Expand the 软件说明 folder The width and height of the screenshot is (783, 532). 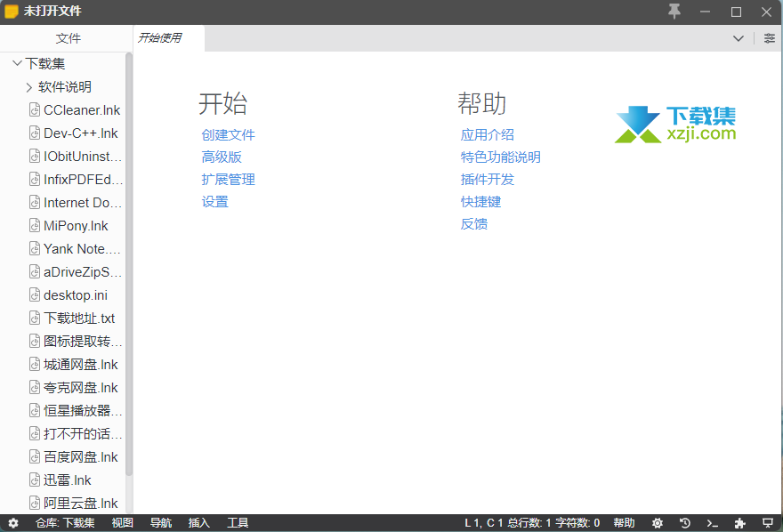29,87
